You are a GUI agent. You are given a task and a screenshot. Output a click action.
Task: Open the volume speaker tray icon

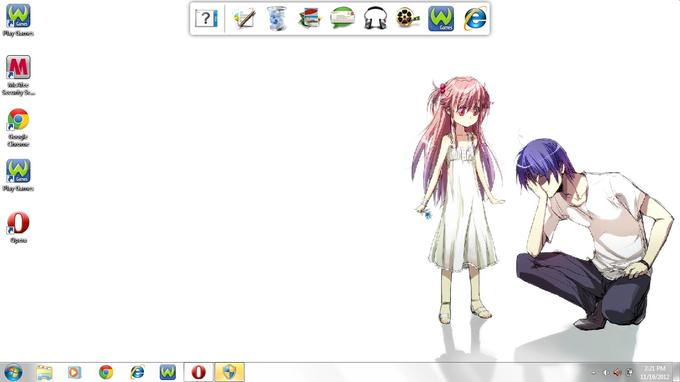tap(617, 372)
